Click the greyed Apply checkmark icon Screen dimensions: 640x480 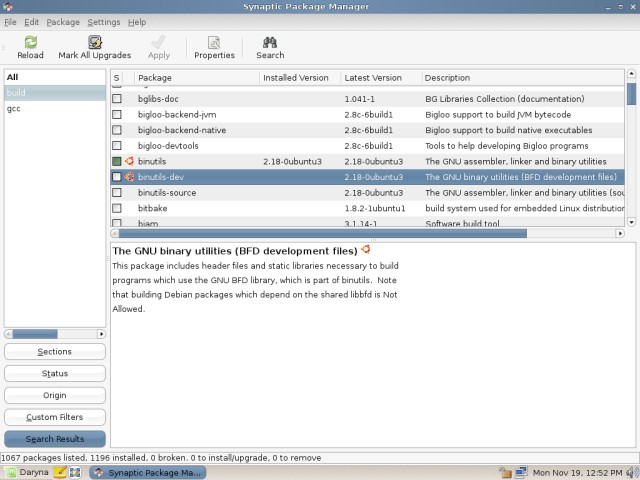158,42
